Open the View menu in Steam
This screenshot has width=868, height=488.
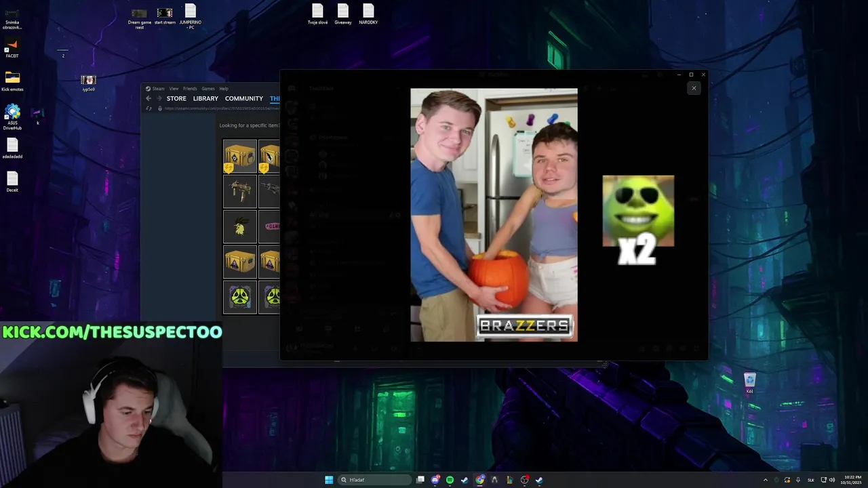(174, 89)
